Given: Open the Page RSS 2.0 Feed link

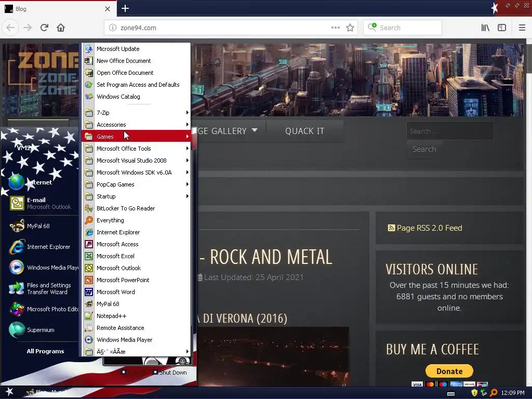Looking at the screenshot, I should pyautogui.click(x=425, y=228).
